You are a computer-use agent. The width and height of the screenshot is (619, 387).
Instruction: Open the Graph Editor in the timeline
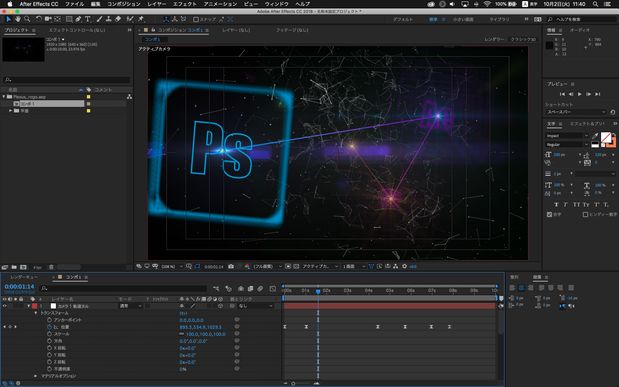[273, 289]
